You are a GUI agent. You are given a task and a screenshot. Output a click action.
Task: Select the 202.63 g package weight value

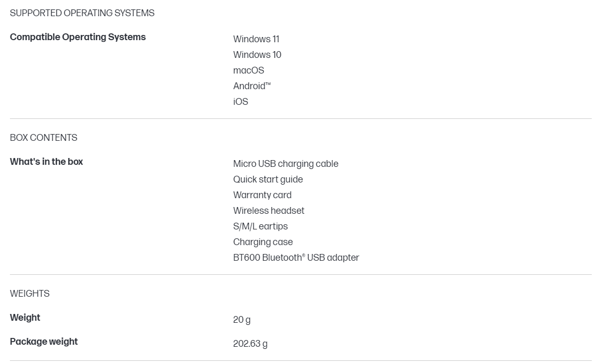(250, 344)
